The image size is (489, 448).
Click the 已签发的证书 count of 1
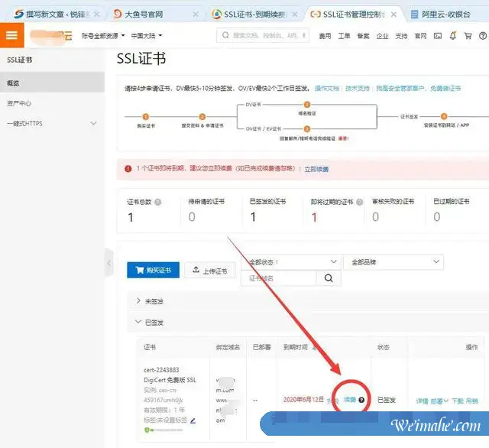253,217
